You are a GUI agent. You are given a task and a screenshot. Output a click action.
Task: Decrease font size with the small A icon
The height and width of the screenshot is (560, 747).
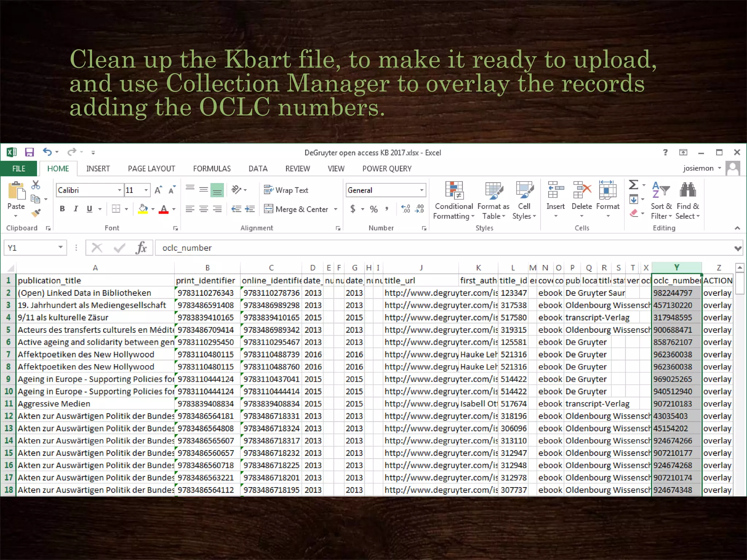point(172,190)
